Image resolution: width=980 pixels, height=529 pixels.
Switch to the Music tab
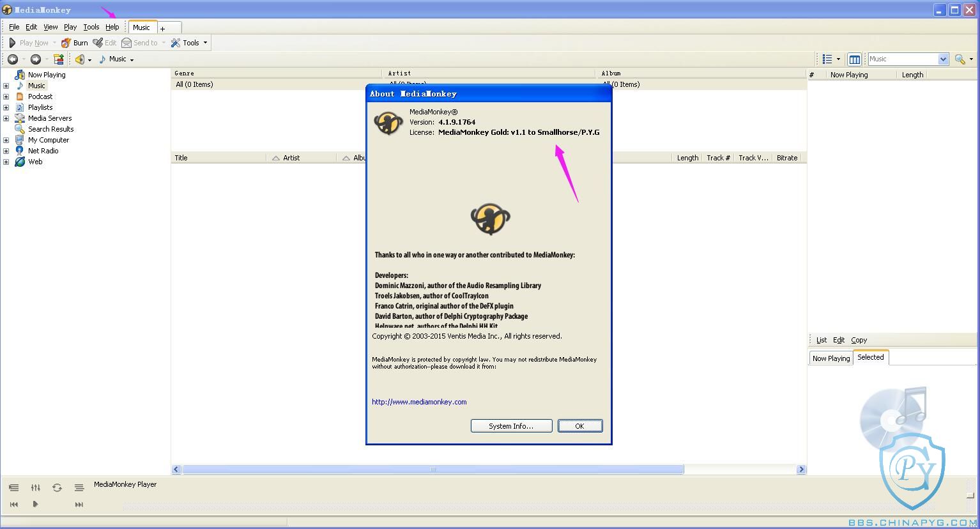point(142,27)
